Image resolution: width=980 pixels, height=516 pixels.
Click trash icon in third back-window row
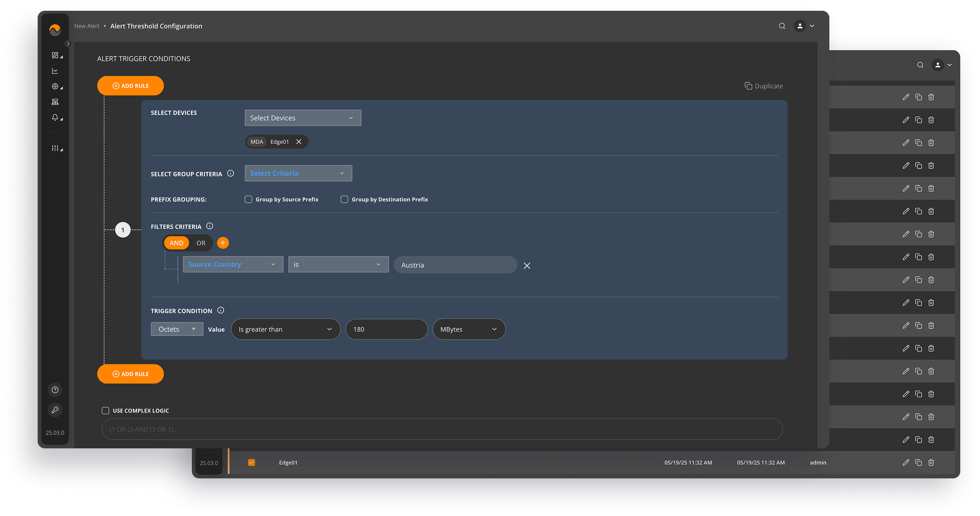pyautogui.click(x=931, y=142)
